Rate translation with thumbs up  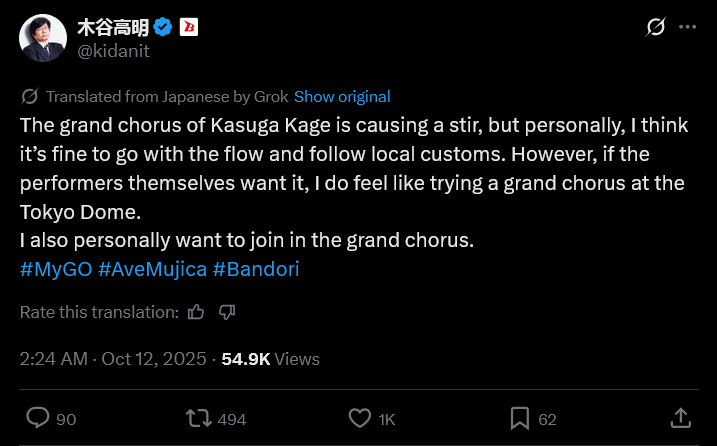(x=196, y=312)
